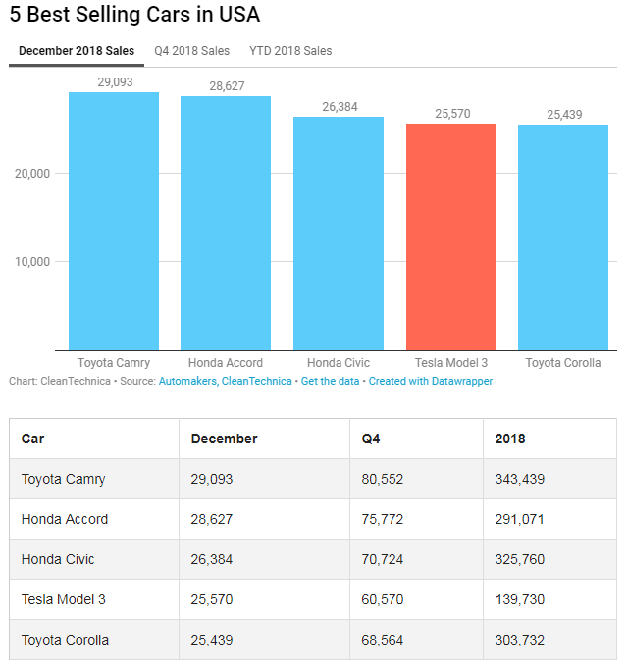The height and width of the screenshot is (672, 627).
Task: Open the Automakers, CleanTechnica source link
Action: (225, 381)
